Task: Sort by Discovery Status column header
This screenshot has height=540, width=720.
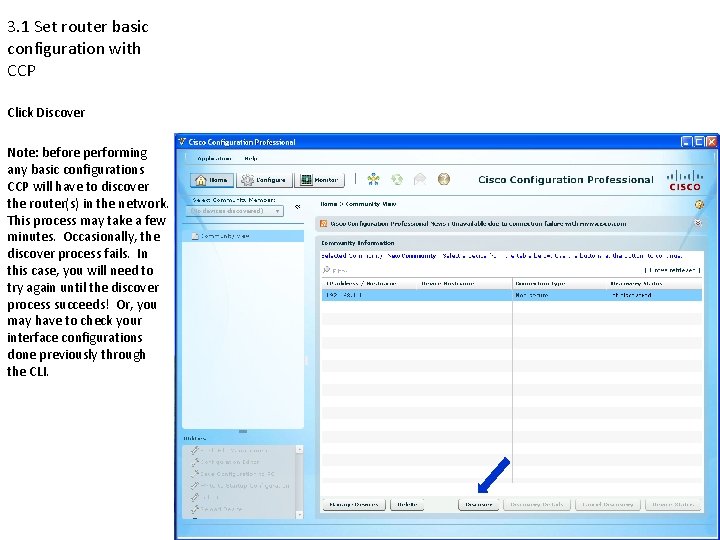Action: [x=655, y=284]
